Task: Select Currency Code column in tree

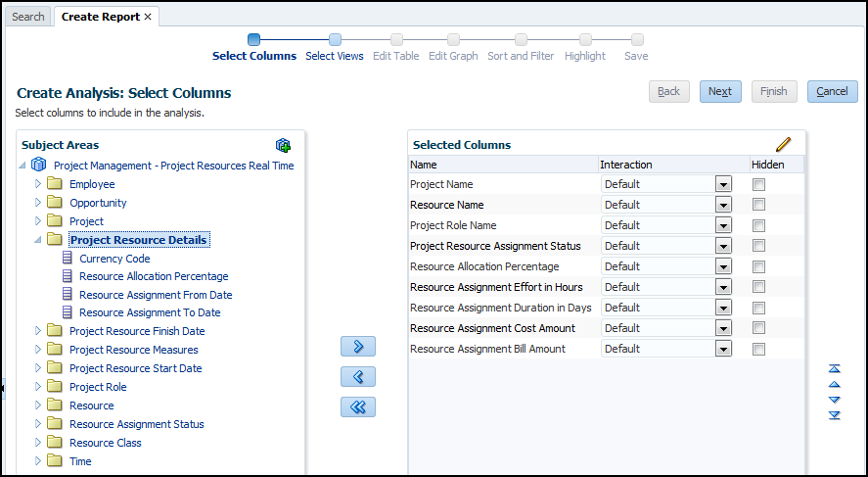Action: click(114, 259)
